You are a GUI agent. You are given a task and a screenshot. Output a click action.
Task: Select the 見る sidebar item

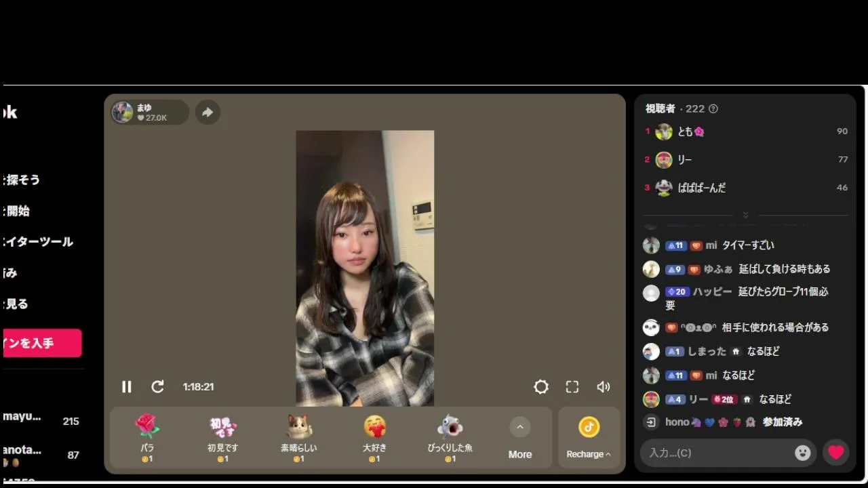(x=16, y=304)
